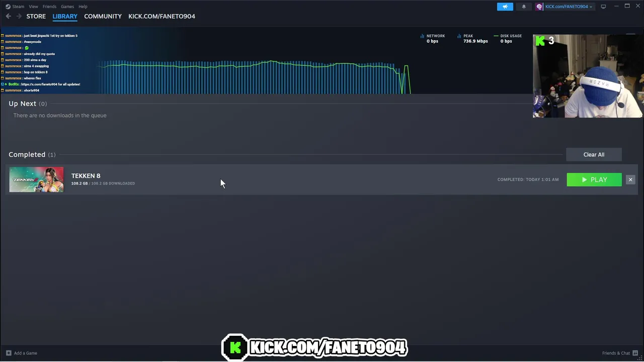Open the Friends menu
The width and height of the screenshot is (644, 362).
coord(49,7)
